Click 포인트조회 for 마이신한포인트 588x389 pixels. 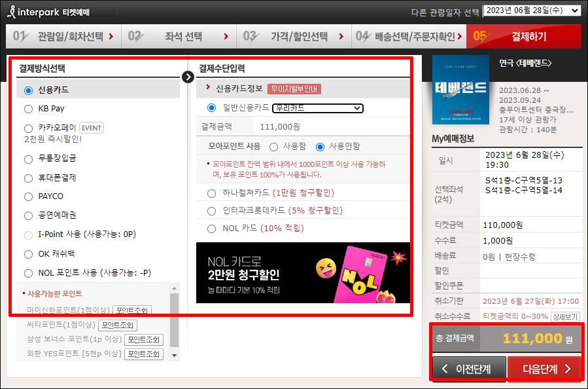(132, 311)
